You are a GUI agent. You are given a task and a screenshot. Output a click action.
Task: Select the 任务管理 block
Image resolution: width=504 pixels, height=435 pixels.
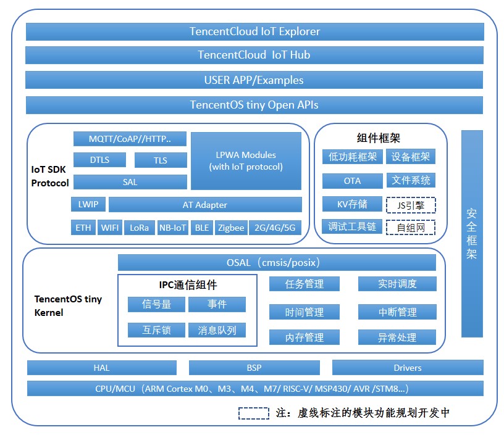click(x=304, y=284)
